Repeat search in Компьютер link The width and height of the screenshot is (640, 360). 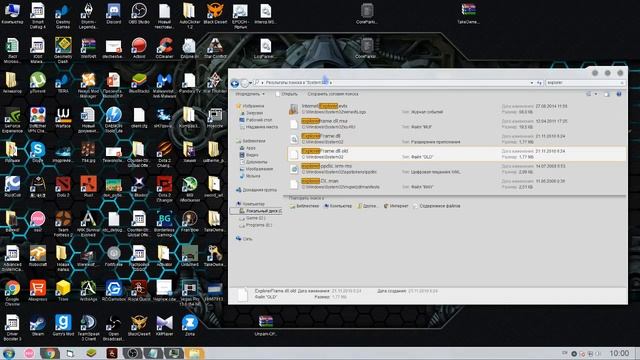(x=338, y=206)
